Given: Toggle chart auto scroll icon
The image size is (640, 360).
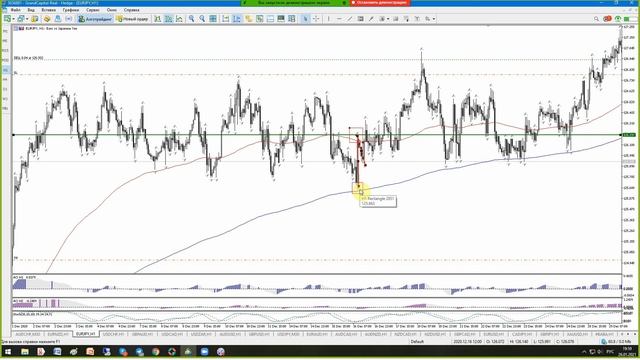Looking at the screenshot, I should click(226, 19).
